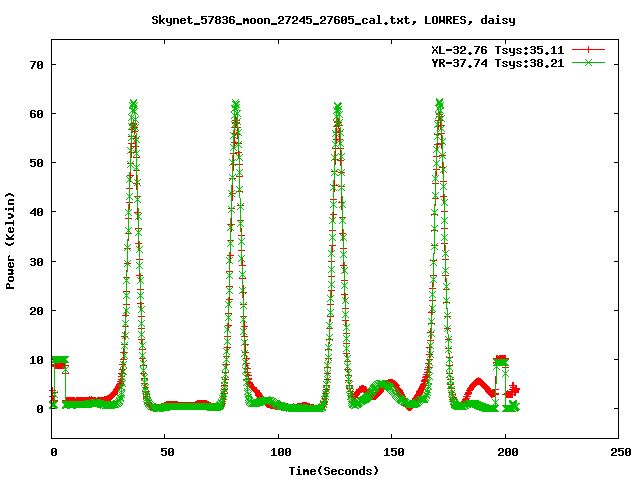Click the 70 tick label on y-axis
Viewport: 640px width, 480px height.
tap(38, 65)
